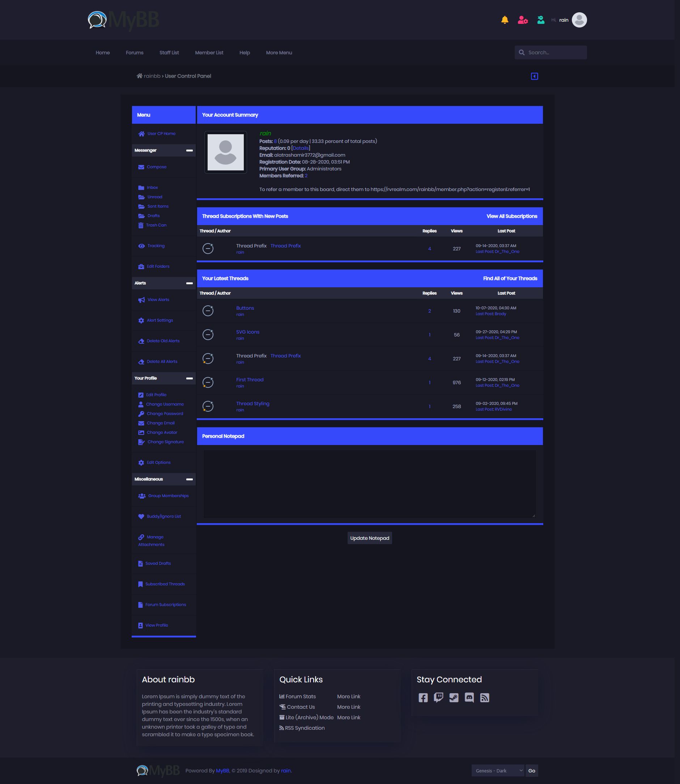The height and width of the screenshot is (784, 680).
Task: Click the profile avatar in Account Summary
Action: (225, 152)
